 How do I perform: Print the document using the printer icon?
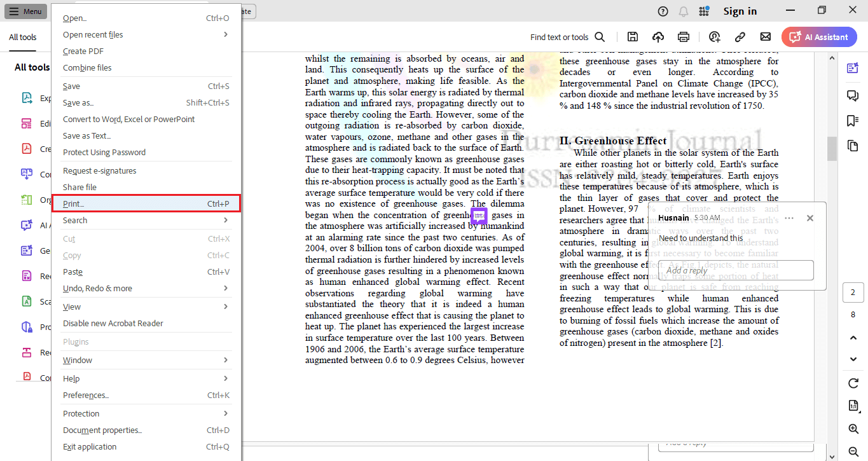(x=684, y=36)
